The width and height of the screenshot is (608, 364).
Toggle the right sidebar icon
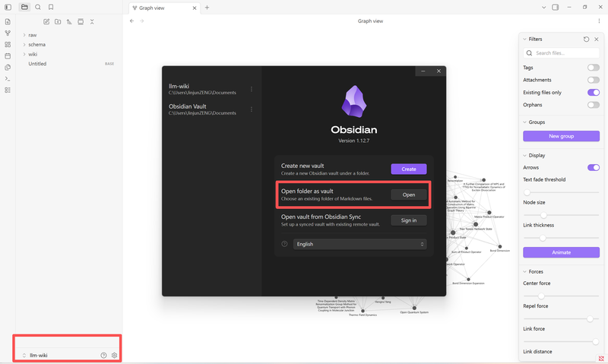click(x=556, y=7)
